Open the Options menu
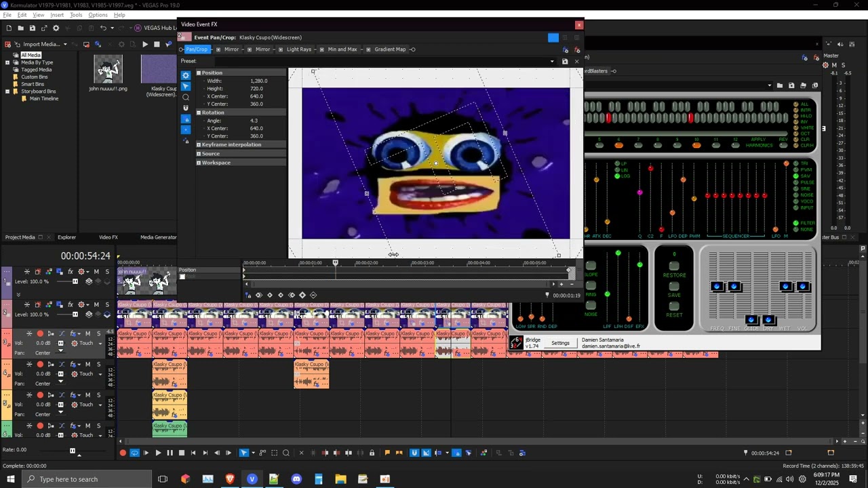Viewport: 868px width, 488px height. (98, 15)
